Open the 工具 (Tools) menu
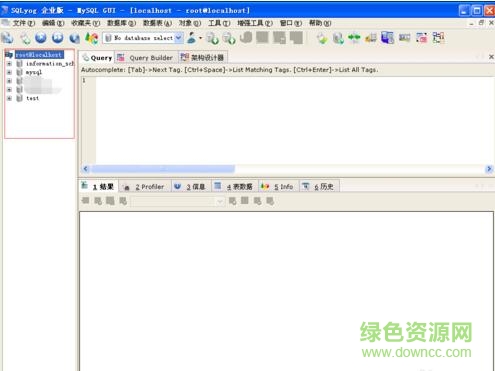The height and width of the screenshot is (371, 495). click(219, 23)
